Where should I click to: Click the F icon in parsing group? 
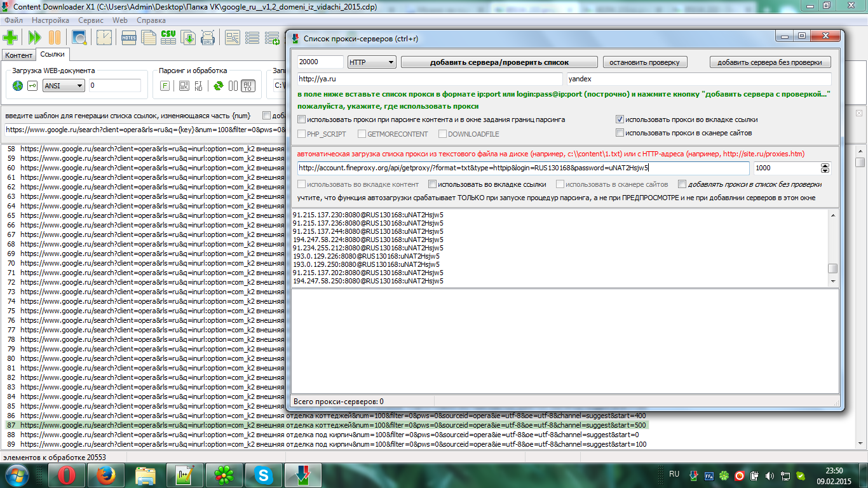165,86
